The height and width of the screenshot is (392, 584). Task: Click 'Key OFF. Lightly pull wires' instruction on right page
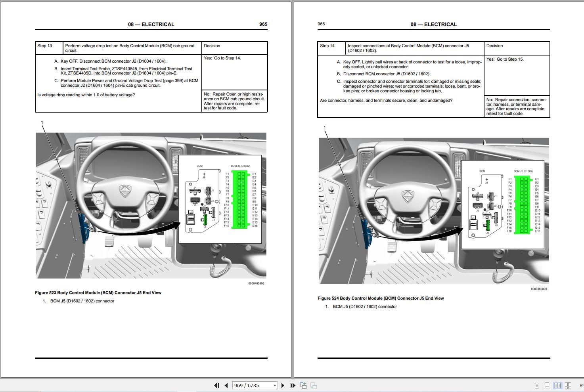tap(412, 64)
